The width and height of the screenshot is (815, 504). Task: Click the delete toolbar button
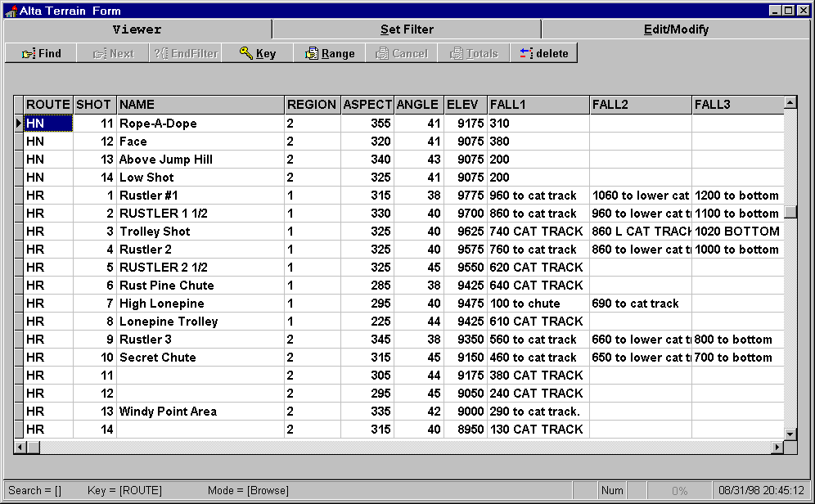544,53
